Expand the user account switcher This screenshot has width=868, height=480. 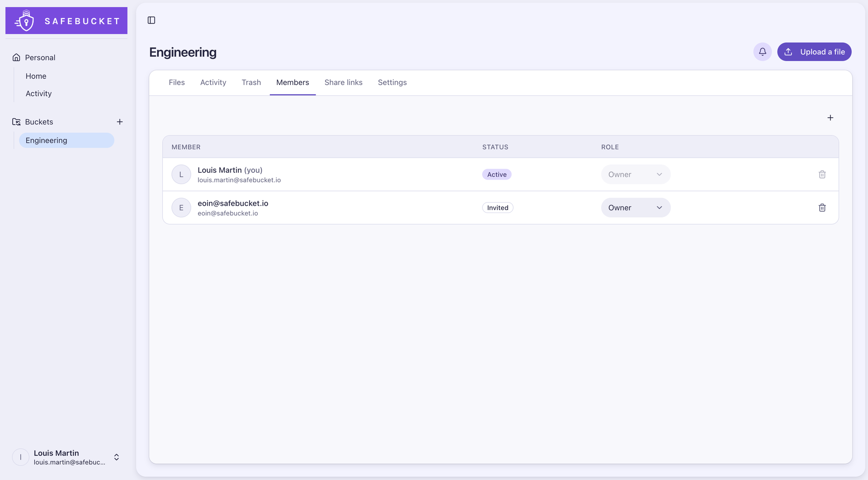point(117,457)
